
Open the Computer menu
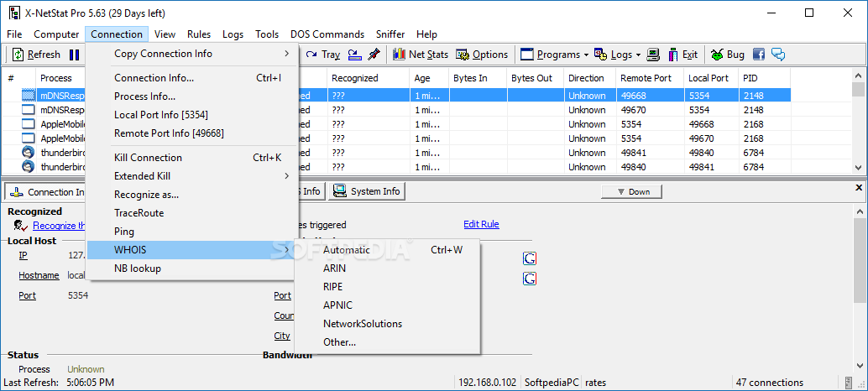(x=56, y=34)
